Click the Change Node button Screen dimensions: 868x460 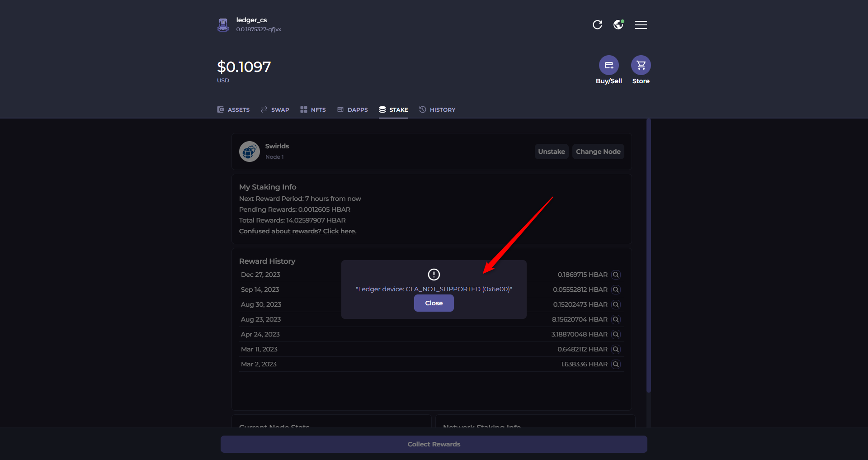(x=598, y=152)
